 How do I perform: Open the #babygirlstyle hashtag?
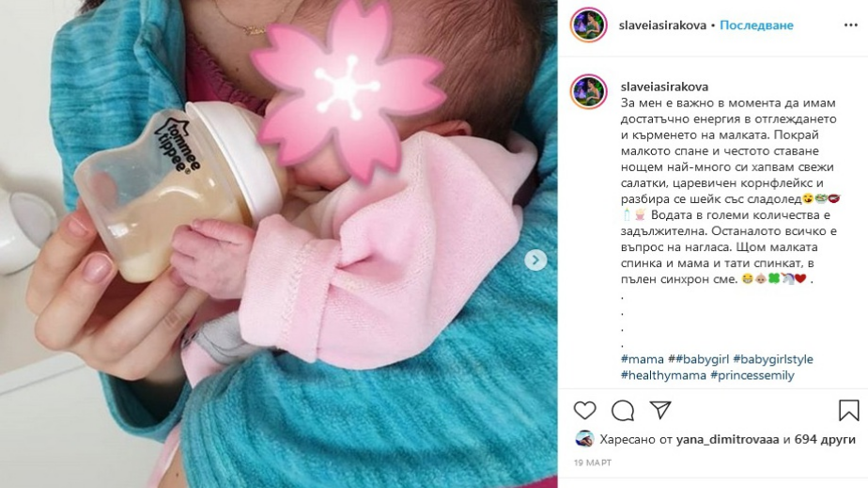773,359
